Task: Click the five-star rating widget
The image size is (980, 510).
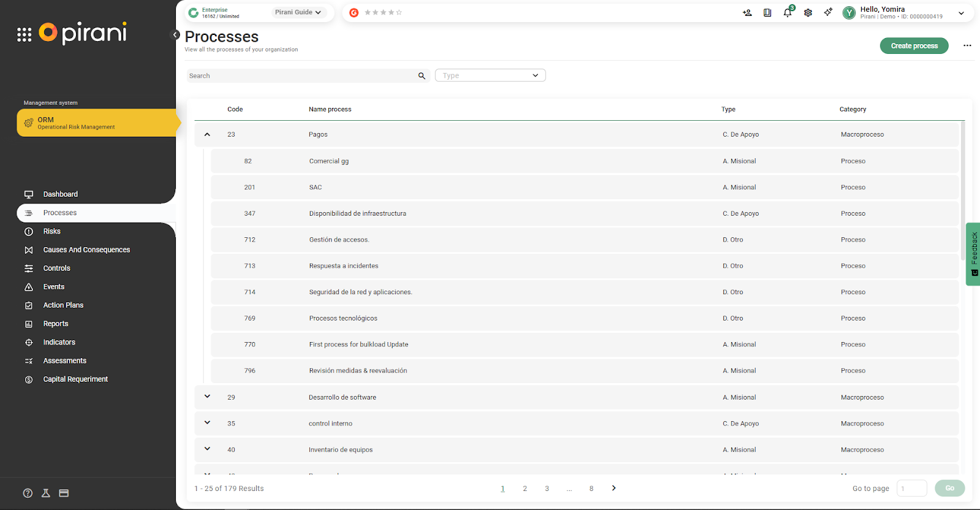Action: click(383, 12)
